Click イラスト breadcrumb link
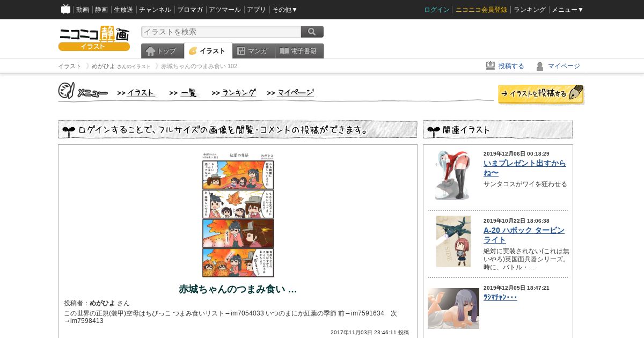This screenshot has width=644, height=338. point(70,66)
